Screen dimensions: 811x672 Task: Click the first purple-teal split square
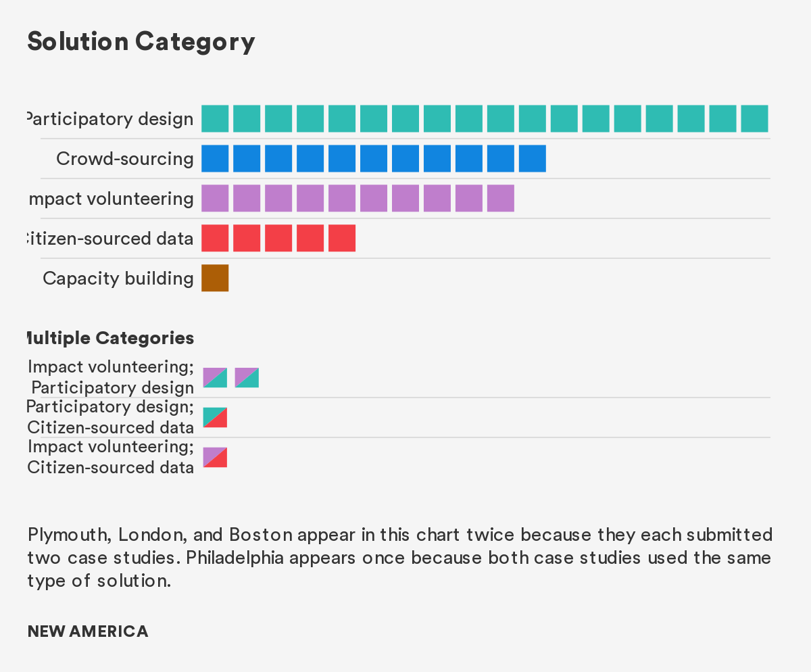(215, 378)
